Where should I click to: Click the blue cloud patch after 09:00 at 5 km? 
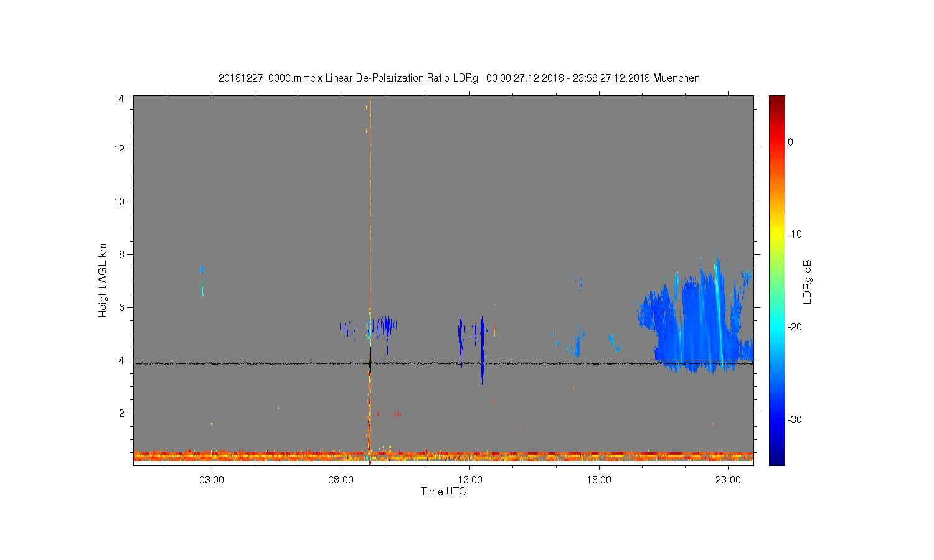386,326
